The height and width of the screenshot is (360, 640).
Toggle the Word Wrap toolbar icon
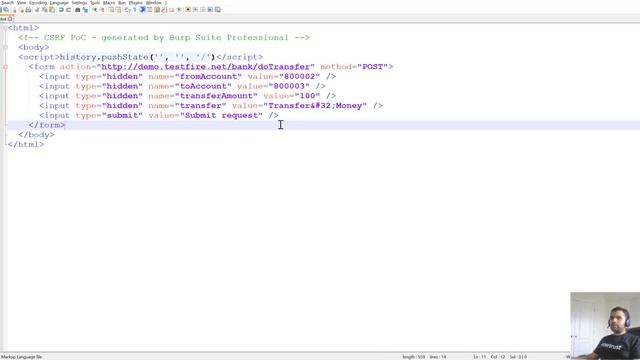[127, 9]
